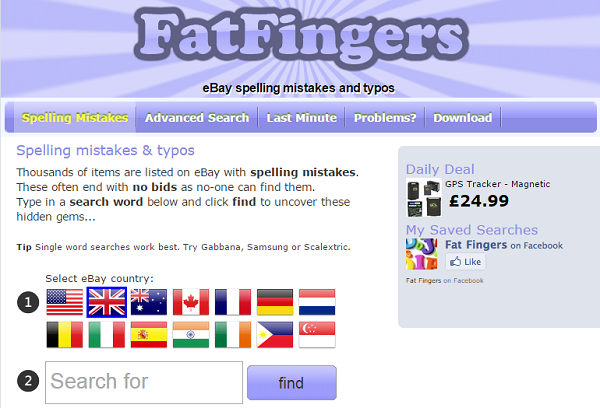
Task: Pick the Netherlands flag
Action: pos(317,302)
